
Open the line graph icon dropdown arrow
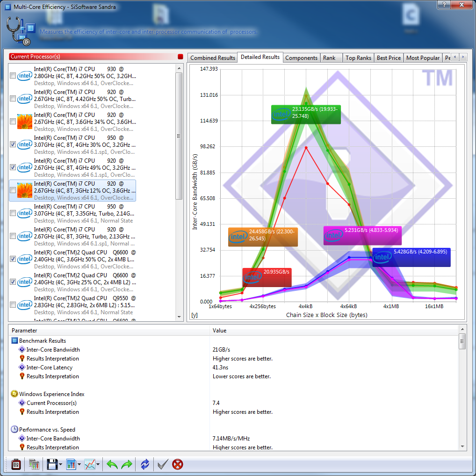click(98, 464)
